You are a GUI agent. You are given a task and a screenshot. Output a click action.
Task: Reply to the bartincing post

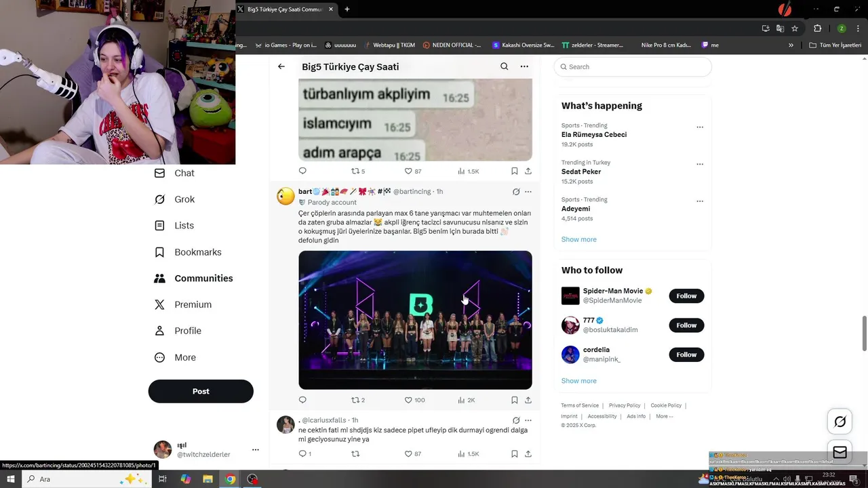[x=302, y=400]
